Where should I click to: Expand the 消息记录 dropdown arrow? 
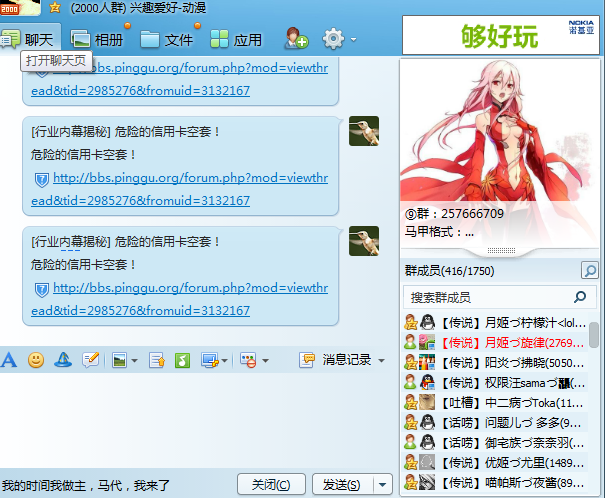coord(381,361)
